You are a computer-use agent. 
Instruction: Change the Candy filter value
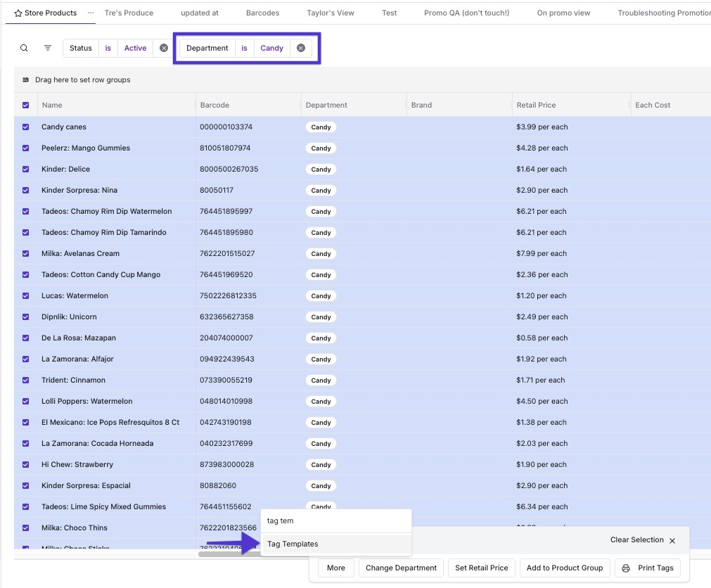click(271, 48)
